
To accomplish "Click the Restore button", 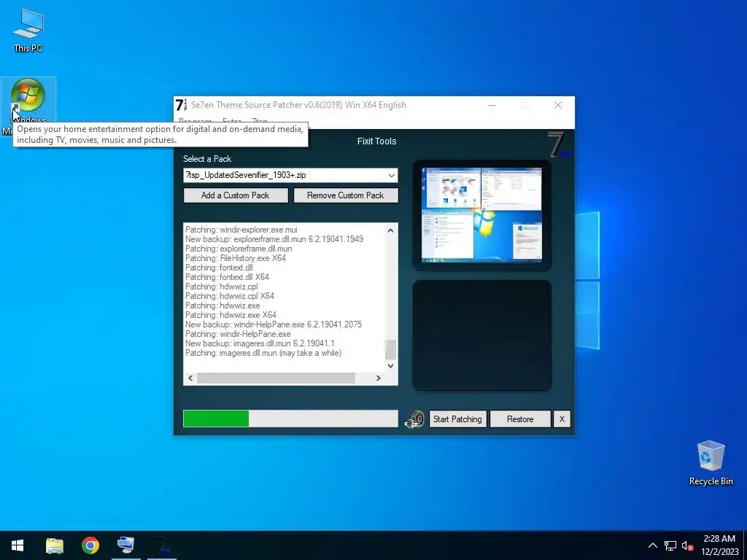I will click(520, 419).
